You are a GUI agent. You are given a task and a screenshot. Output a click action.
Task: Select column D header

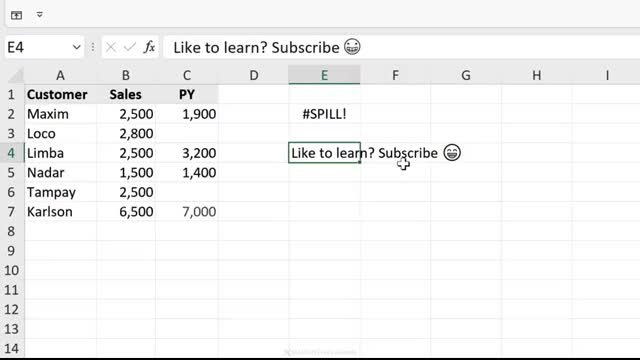point(253,76)
